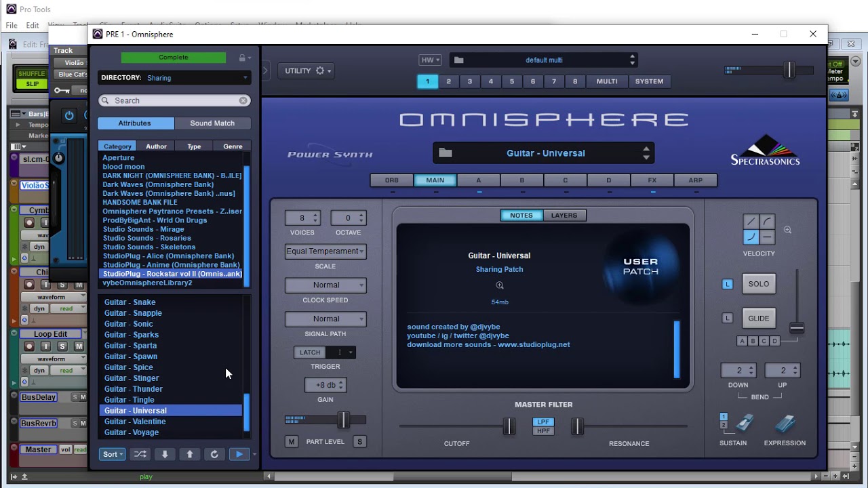Step to the next patch with down arrow

165,454
